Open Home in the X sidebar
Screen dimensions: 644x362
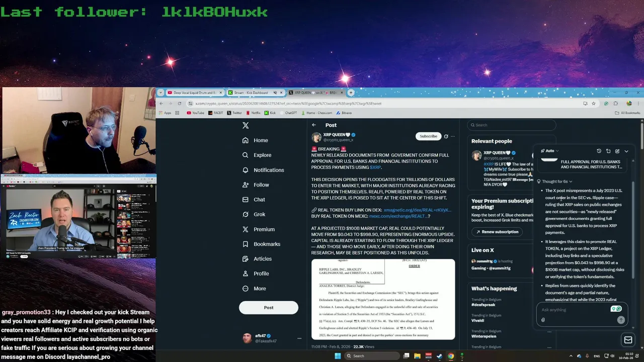pos(255,140)
